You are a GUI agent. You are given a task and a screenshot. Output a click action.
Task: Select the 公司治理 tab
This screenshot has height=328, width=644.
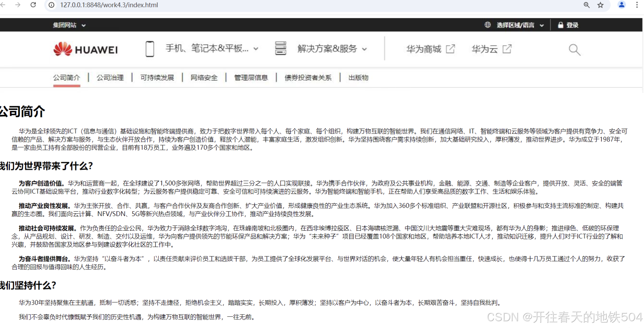click(x=110, y=78)
